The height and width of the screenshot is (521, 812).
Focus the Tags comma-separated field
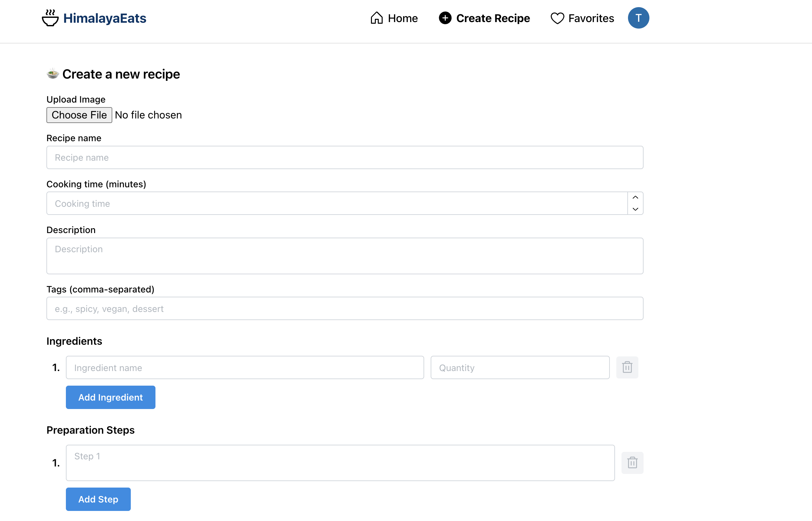pyautogui.click(x=344, y=308)
